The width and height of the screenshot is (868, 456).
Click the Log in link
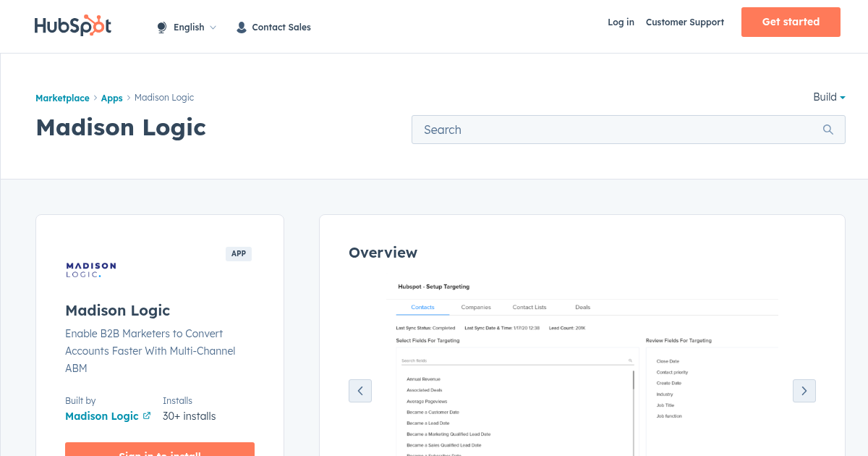(x=621, y=22)
